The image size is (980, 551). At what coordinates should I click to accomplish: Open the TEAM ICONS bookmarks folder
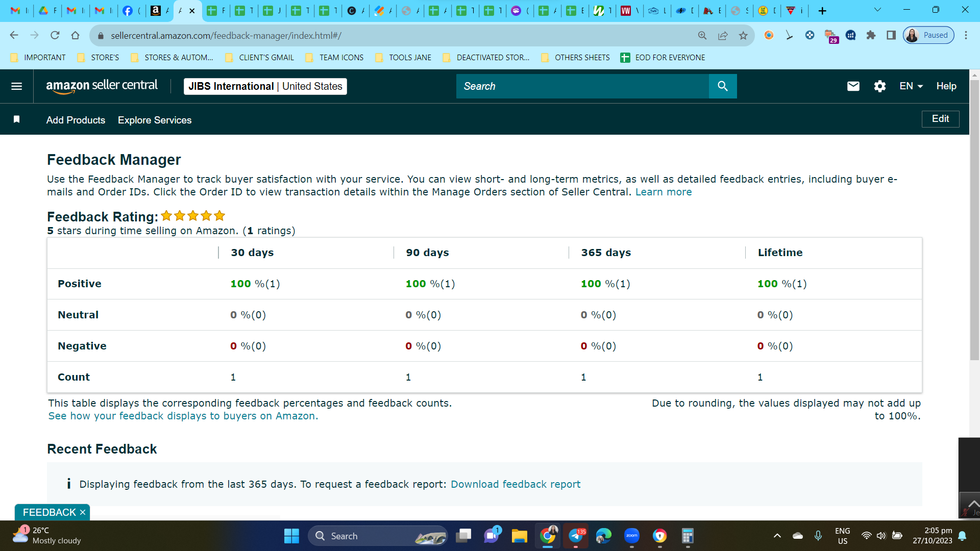335,58
